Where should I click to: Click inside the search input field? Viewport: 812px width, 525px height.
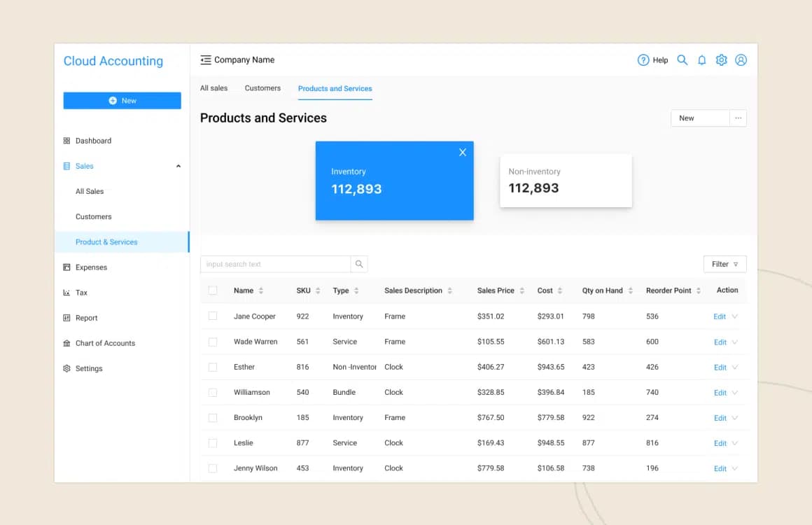(x=273, y=264)
